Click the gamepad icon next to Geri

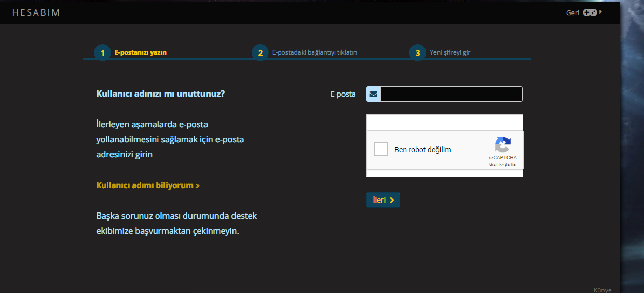(590, 12)
